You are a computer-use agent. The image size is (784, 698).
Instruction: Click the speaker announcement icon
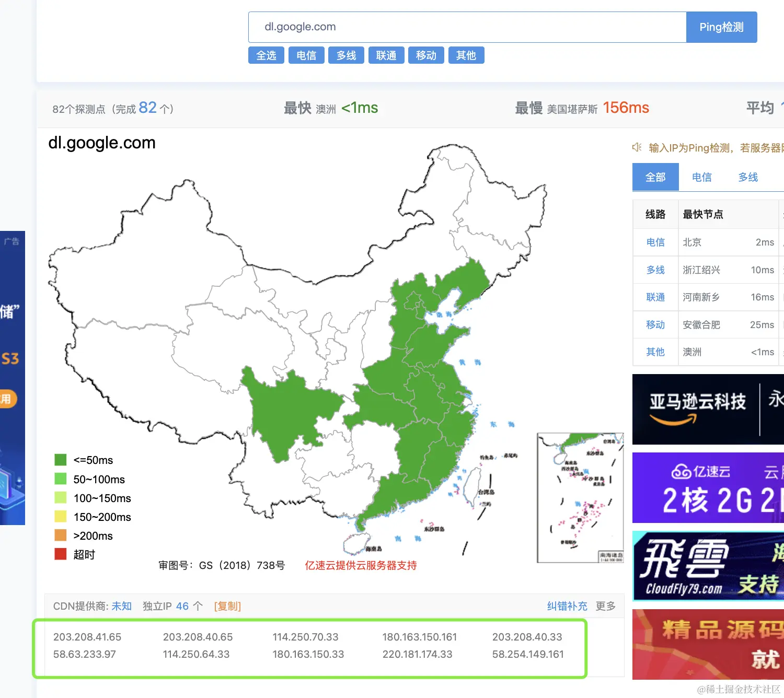pyautogui.click(x=637, y=147)
